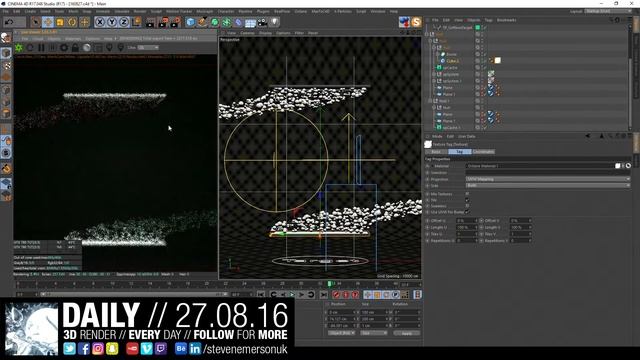
Task: Click the coordinate system icon
Action: (x=136, y=22)
